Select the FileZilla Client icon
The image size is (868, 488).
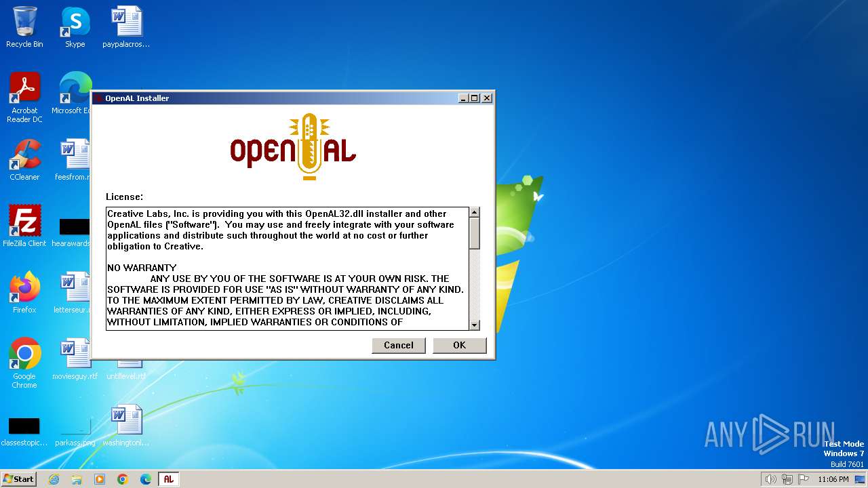point(24,226)
